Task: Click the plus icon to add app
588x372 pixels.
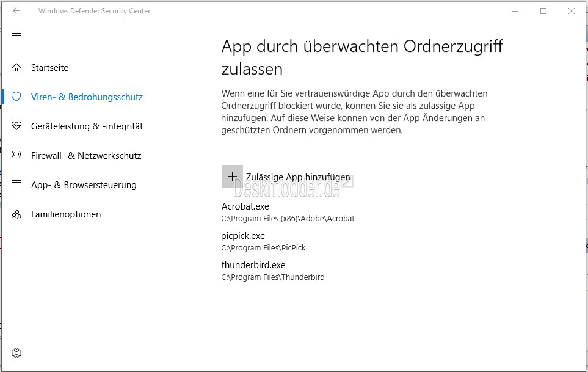Action: coord(232,176)
